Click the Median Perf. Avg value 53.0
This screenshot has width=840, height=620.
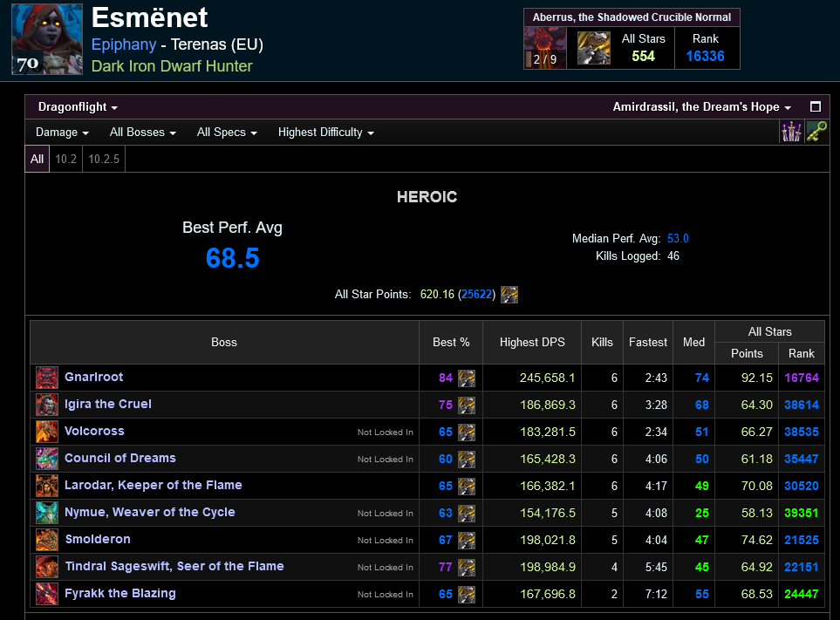[x=678, y=239]
